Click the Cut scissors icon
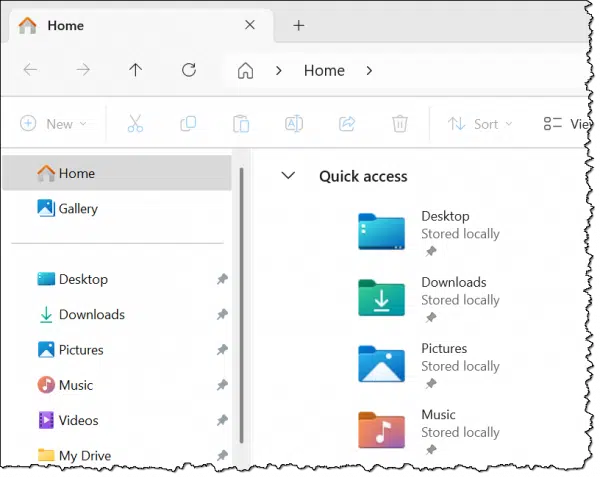Viewport: 600px width, 478px height. pyautogui.click(x=135, y=124)
